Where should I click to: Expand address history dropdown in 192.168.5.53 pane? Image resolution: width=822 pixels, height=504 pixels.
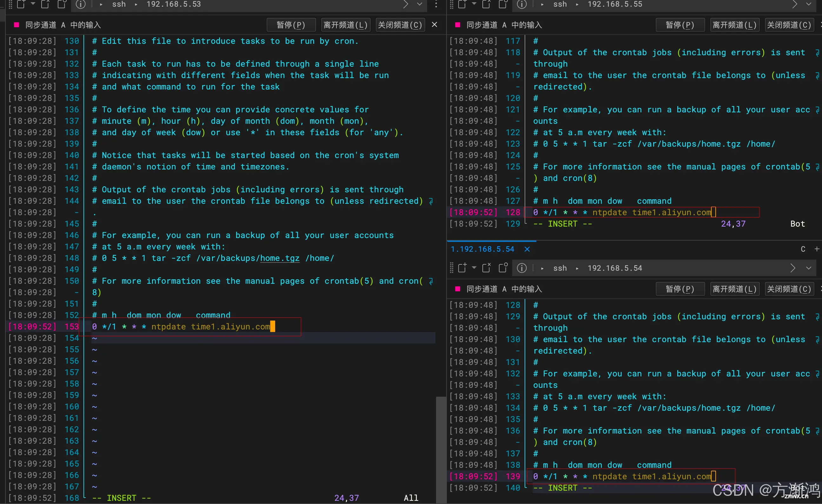[x=420, y=4]
